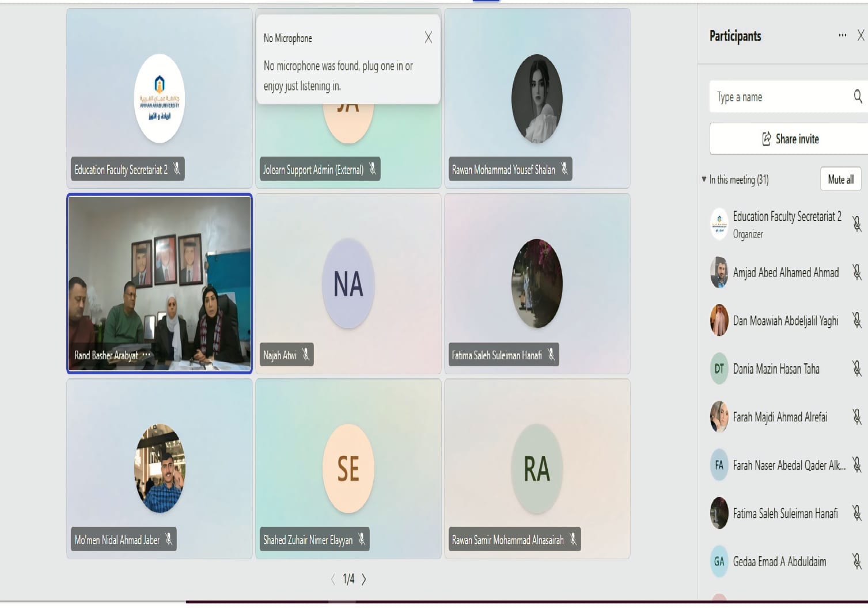
Task: Go to next page of video grid
Action: pyautogui.click(x=363, y=579)
